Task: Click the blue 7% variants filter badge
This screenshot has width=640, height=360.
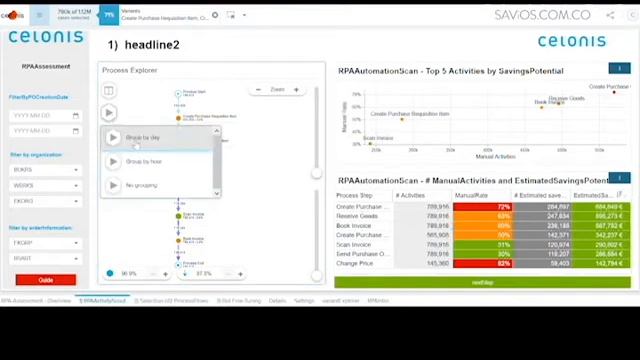Action: pyautogui.click(x=109, y=15)
